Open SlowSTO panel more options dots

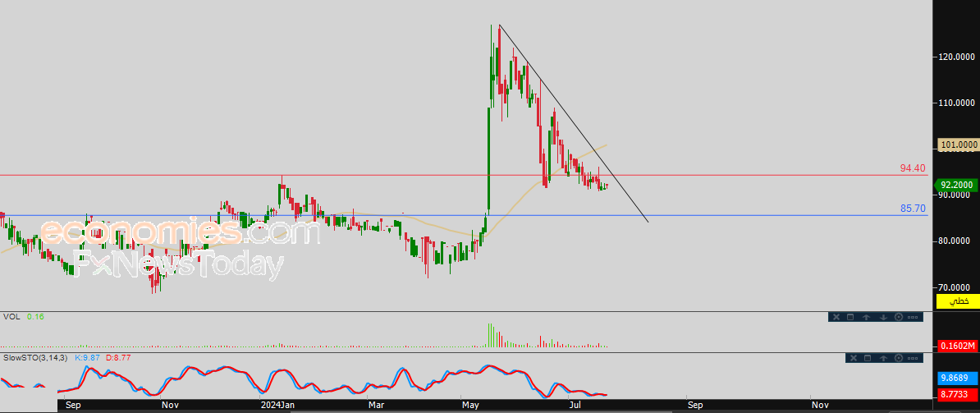click(914, 358)
